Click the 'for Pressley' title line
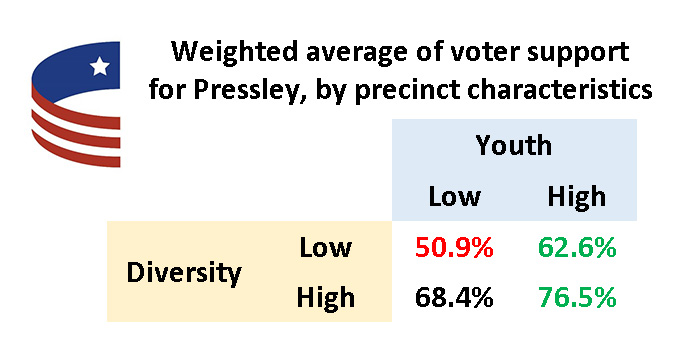 [x=400, y=91]
